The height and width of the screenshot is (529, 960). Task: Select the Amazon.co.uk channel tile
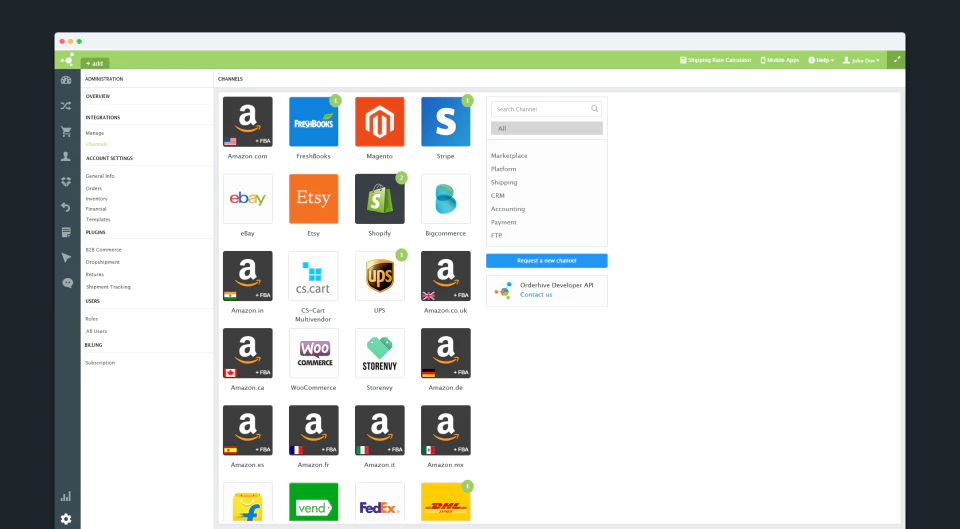tap(446, 276)
